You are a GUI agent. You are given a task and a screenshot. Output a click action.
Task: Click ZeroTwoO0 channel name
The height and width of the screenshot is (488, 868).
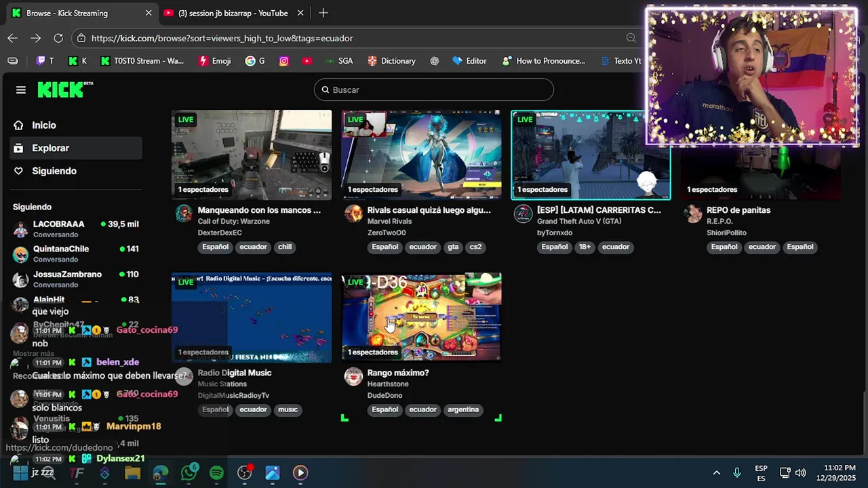(x=387, y=232)
